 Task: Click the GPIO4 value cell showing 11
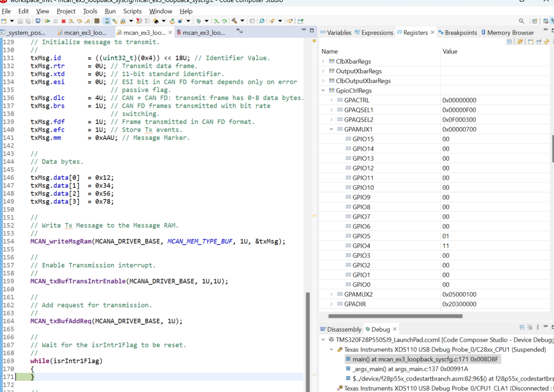tap(446, 246)
